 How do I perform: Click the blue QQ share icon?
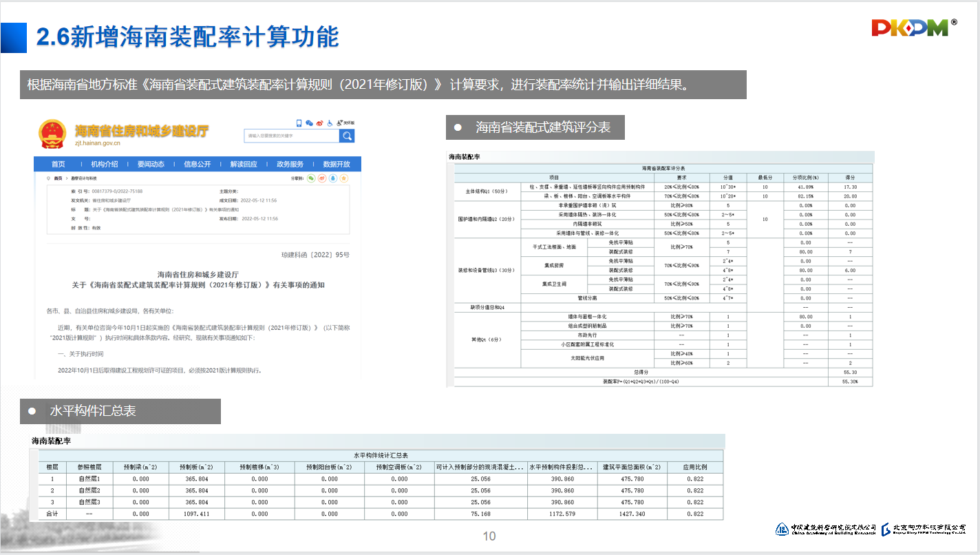[x=333, y=178]
